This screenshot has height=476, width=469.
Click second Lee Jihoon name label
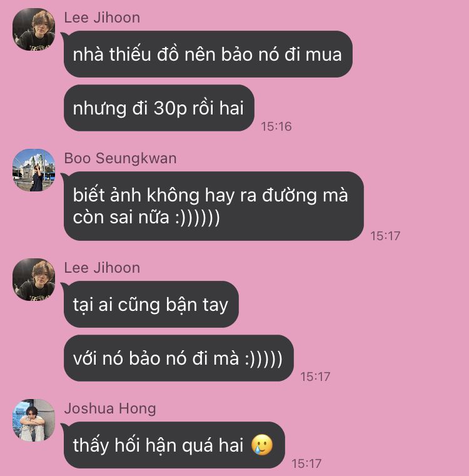point(102,268)
